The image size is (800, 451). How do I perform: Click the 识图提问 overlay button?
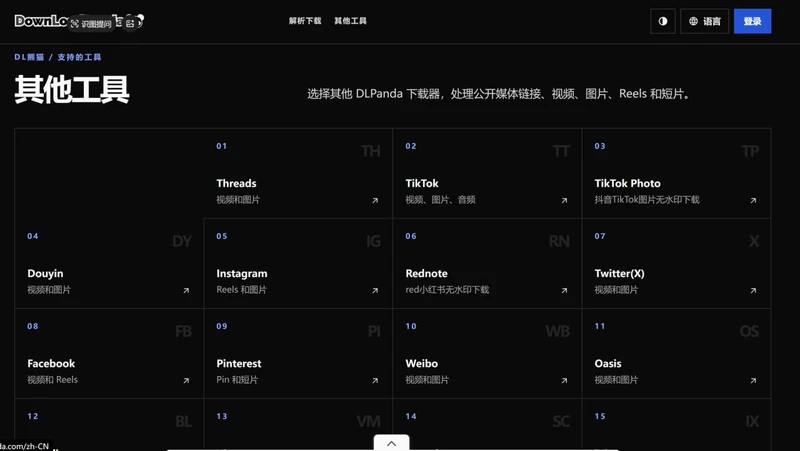[x=91, y=23]
